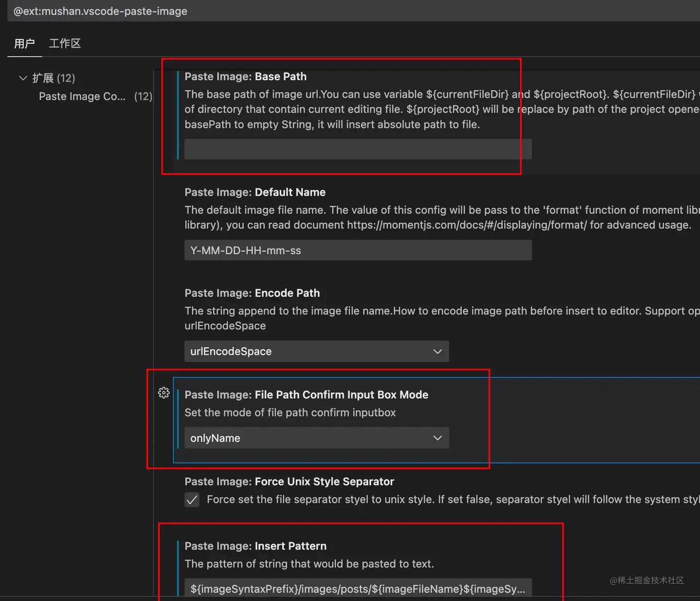Open gear menu for File Path Confirm setting
Image resolution: width=700 pixels, height=601 pixels.
pos(164,393)
